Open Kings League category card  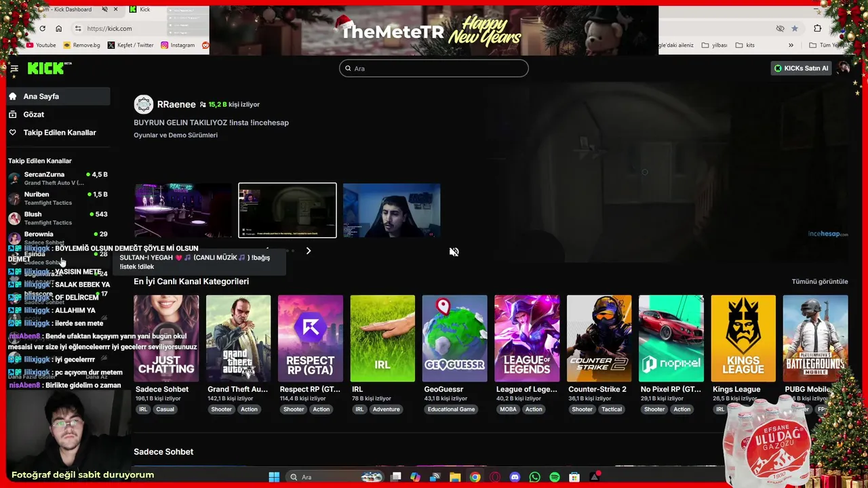[743, 338]
